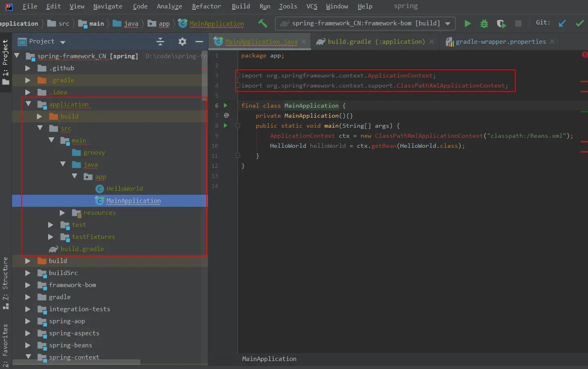Screen dimensions: 588x369
Task: Switch to build.gradle (:application) tab
Action: pyautogui.click(x=376, y=42)
